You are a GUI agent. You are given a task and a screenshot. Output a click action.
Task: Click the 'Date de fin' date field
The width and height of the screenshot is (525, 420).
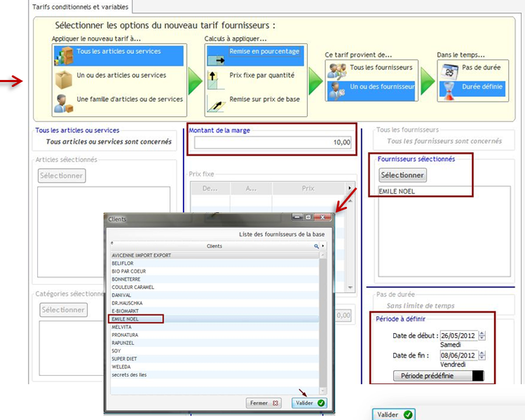(x=458, y=355)
